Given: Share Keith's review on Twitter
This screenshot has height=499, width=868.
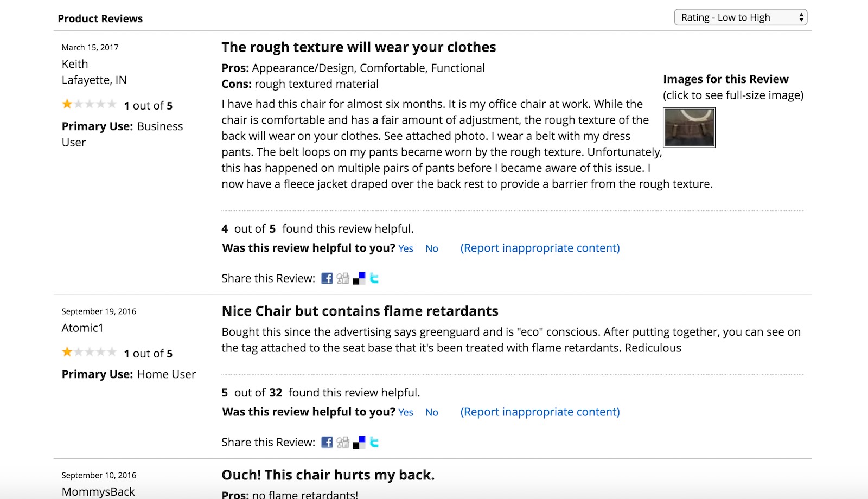Looking at the screenshot, I should [x=374, y=278].
